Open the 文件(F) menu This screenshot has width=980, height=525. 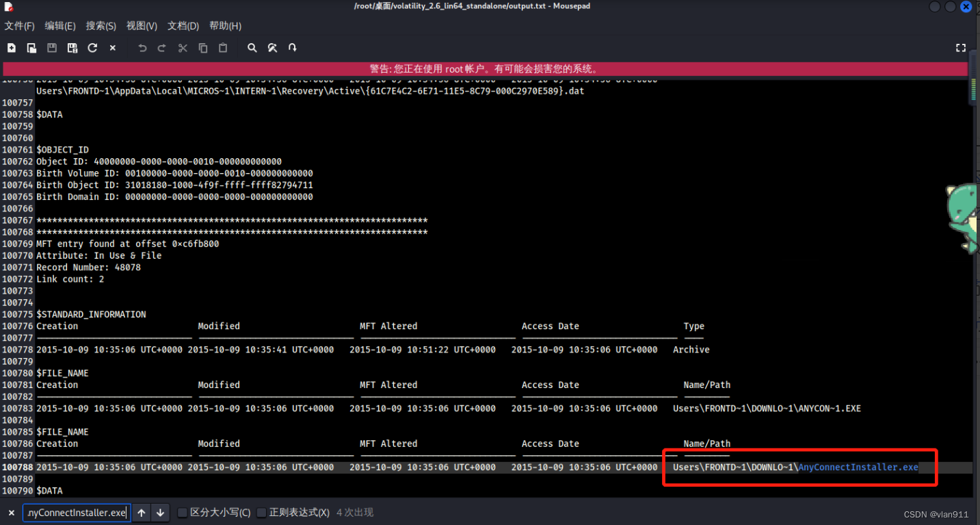(20, 26)
